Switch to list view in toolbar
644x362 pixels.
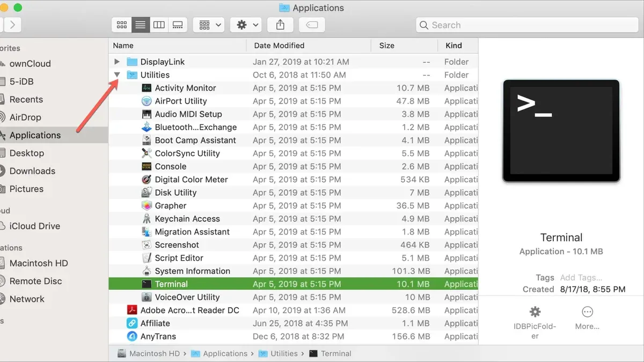click(x=141, y=25)
